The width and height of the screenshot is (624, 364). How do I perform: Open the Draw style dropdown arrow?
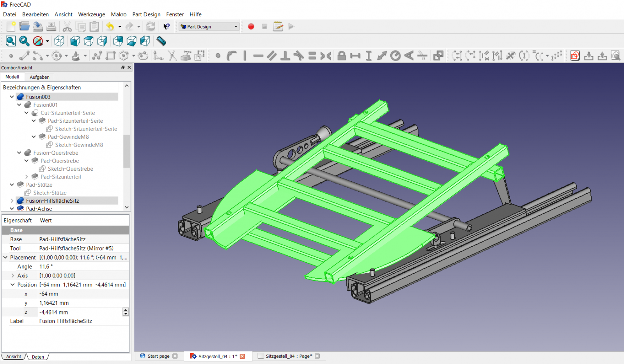coord(47,41)
